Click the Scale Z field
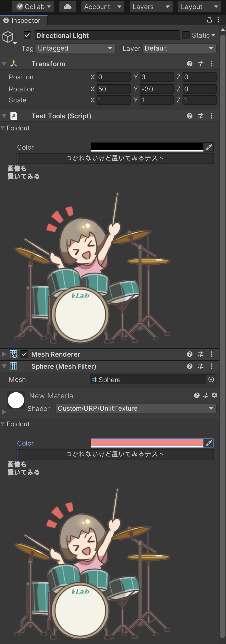Image resolution: width=226 pixels, height=644 pixels. pos(199,100)
